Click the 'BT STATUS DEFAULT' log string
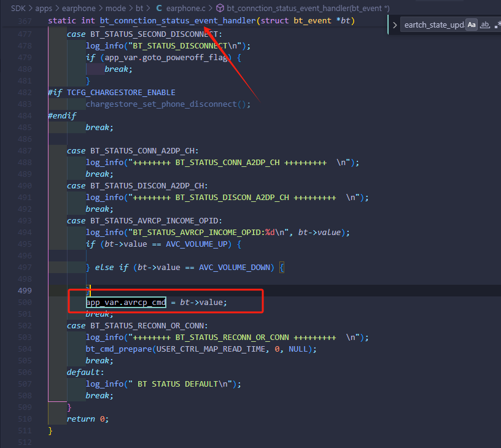Viewport: 501px width, 448px height. point(177,384)
